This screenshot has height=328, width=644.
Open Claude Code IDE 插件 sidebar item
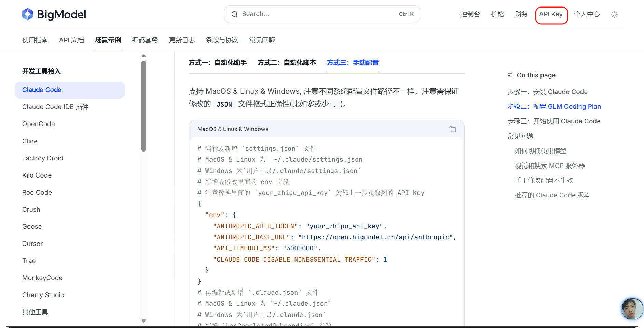click(55, 107)
